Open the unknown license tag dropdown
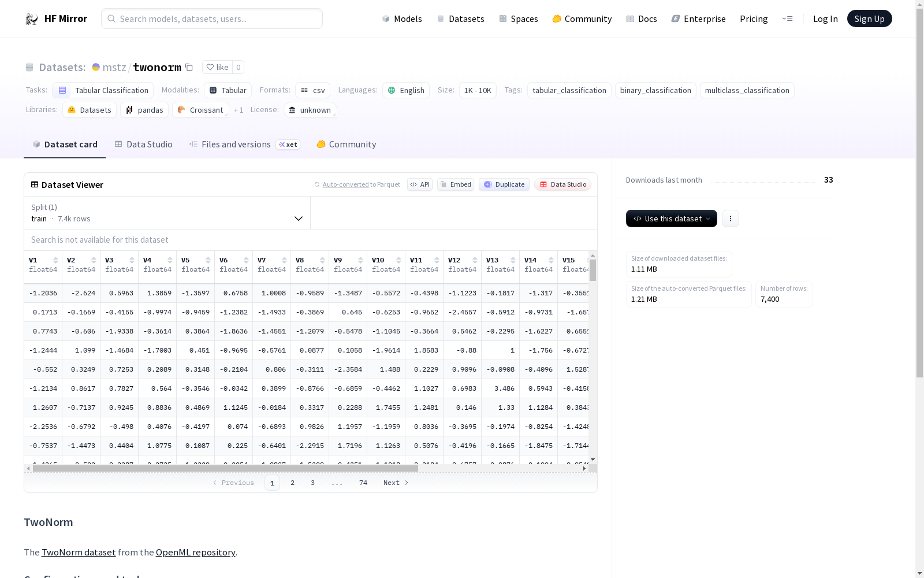This screenshot has height=578, width=924. (x=310, y=110)
